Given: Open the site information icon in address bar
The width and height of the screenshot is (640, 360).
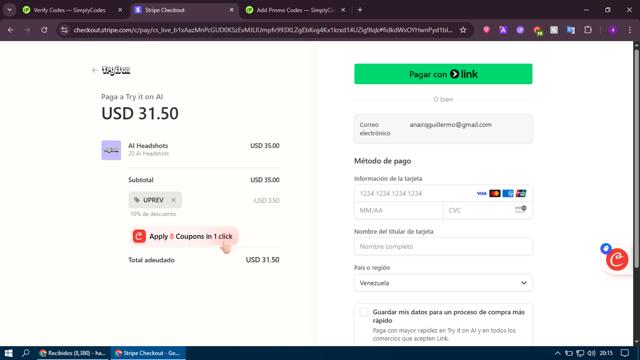Looking at the screenshot, I should point(64,30).
